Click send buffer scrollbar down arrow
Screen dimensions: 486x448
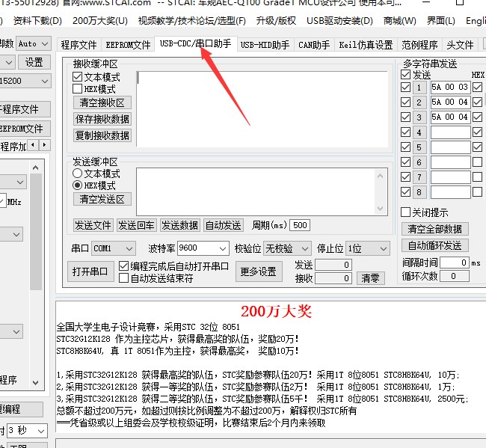point(381,209)
